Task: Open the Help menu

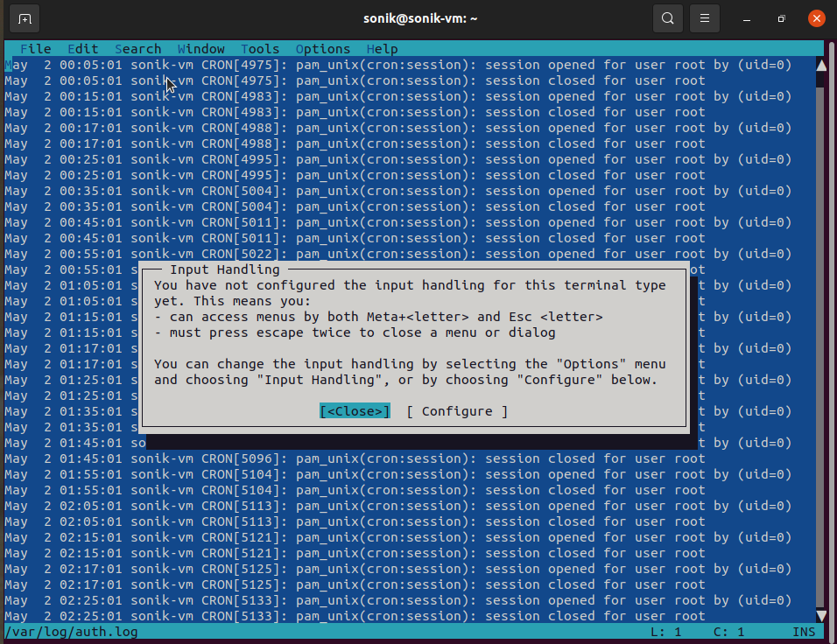Action: coord(382,49)
